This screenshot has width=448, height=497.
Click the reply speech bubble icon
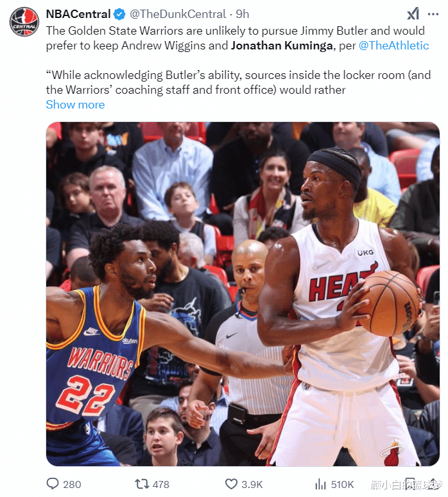point(53,484)
